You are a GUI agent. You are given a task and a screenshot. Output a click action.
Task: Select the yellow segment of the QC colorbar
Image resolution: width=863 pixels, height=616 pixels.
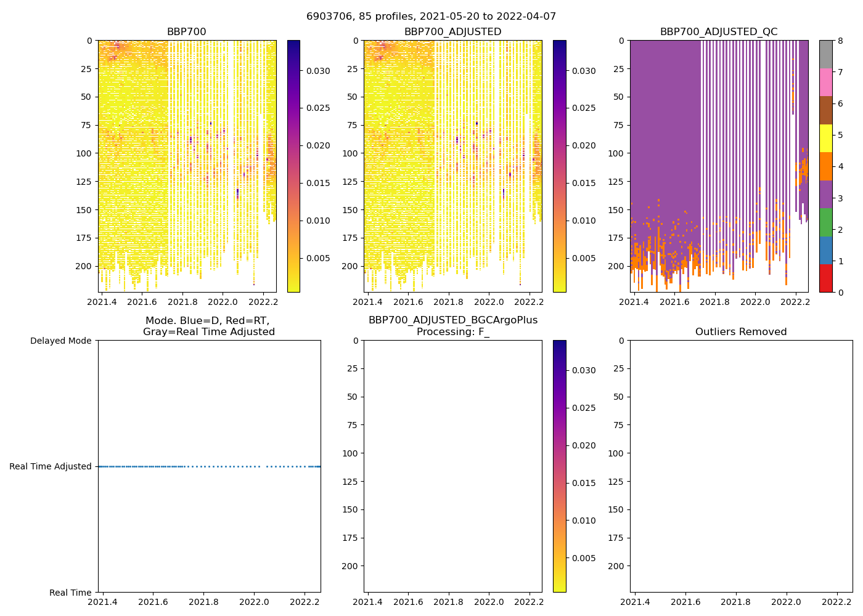[825, 138]
